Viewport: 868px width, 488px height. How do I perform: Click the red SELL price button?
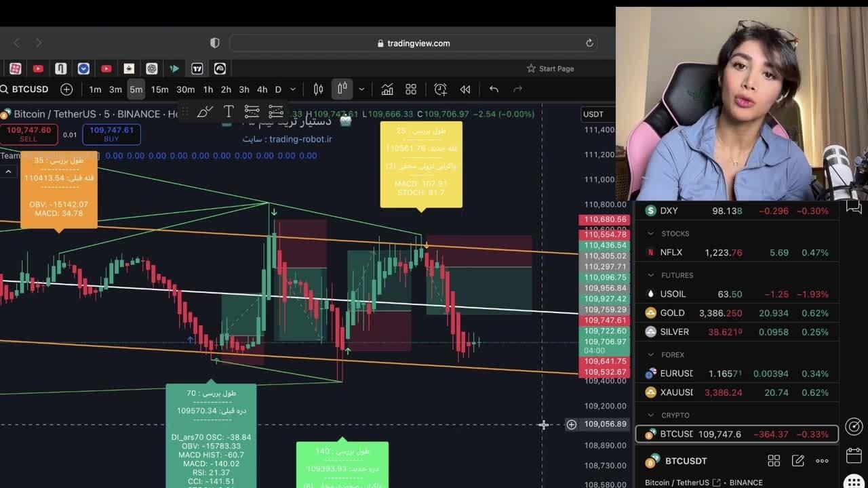(x=28, y=134)
